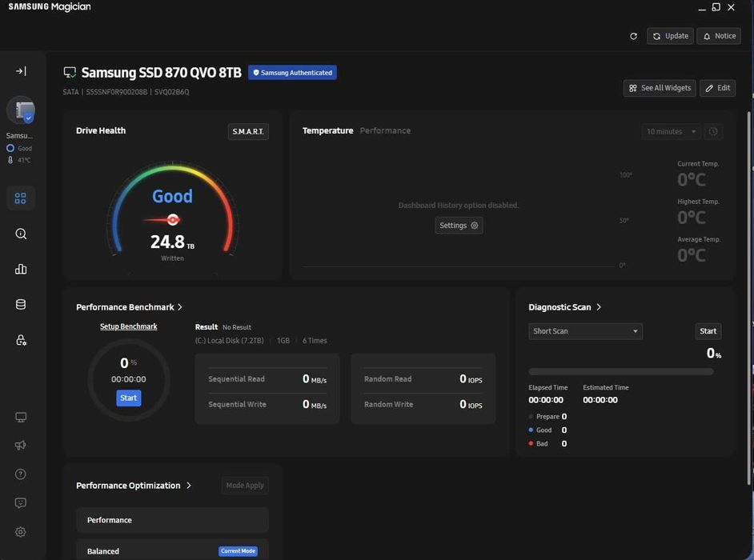
Task: Click the Sequential Read result row
Action: pyautogui.click(x=267, y=378)
